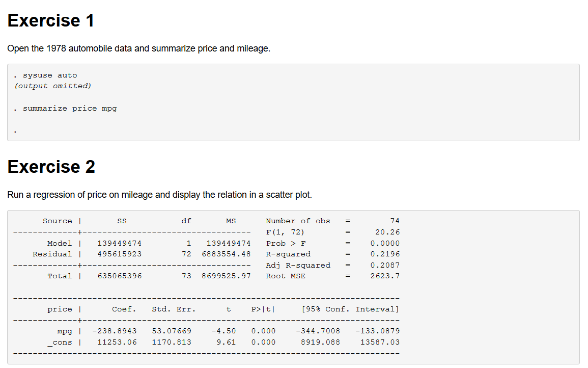Click the _cons coefficient 11253.06
This screenshot has width=588, height=368.
click(117, 343)
